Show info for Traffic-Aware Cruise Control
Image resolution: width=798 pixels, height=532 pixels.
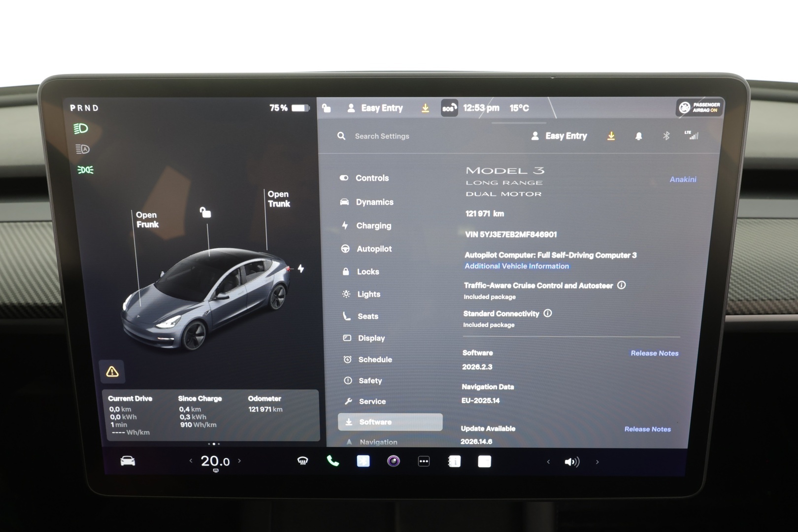tap(622, 285)
